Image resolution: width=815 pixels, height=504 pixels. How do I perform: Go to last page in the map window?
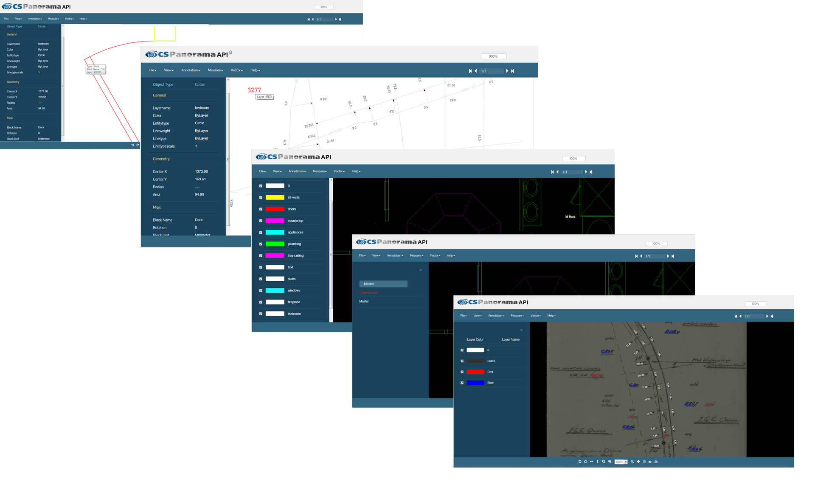[772, 316]
